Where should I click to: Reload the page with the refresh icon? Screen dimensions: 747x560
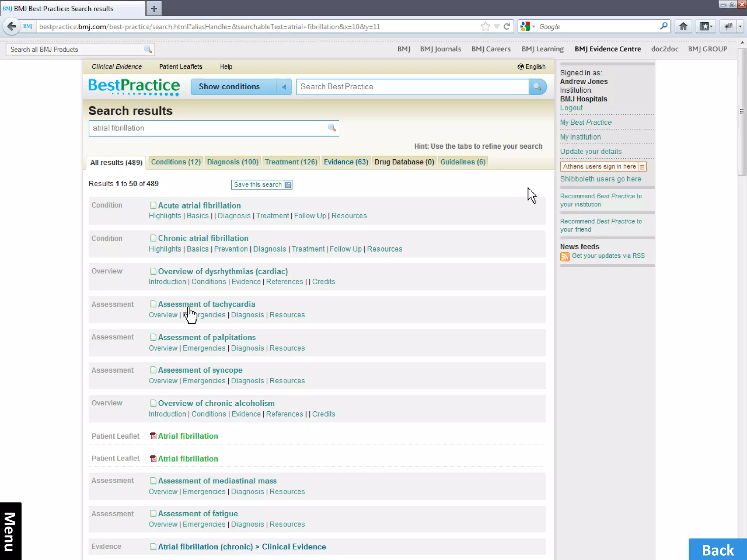coord(507,26)
